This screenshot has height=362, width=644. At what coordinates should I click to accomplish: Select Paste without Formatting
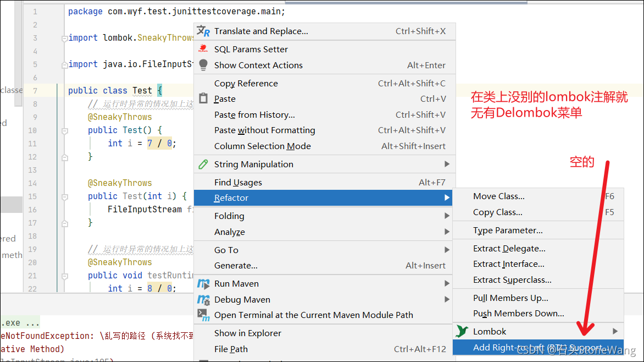click(324, 130)
